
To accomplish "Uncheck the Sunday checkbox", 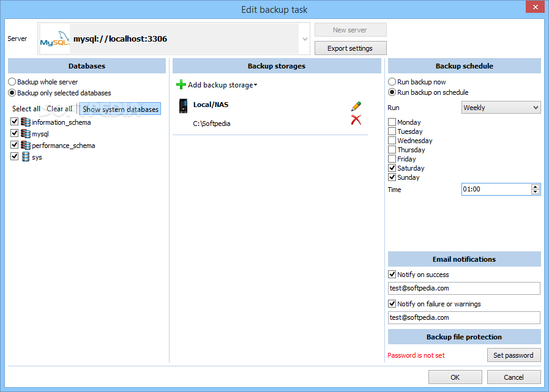I will [392, 177].
